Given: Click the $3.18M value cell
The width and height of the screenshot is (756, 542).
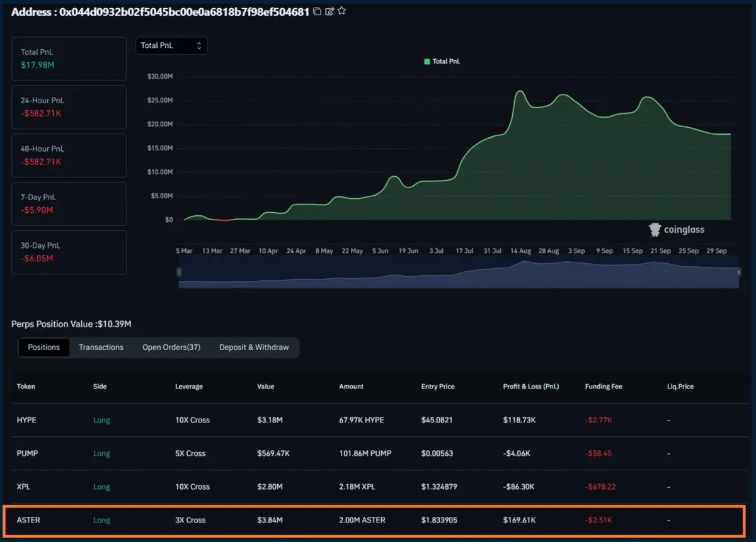Looking at the screenshot, I should (270, 420).
